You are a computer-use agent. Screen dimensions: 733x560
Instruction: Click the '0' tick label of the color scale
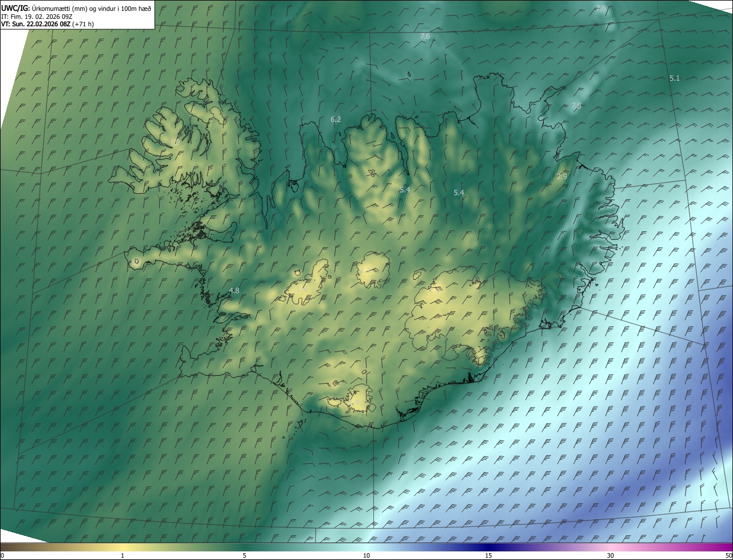click(x=2, y=555)
